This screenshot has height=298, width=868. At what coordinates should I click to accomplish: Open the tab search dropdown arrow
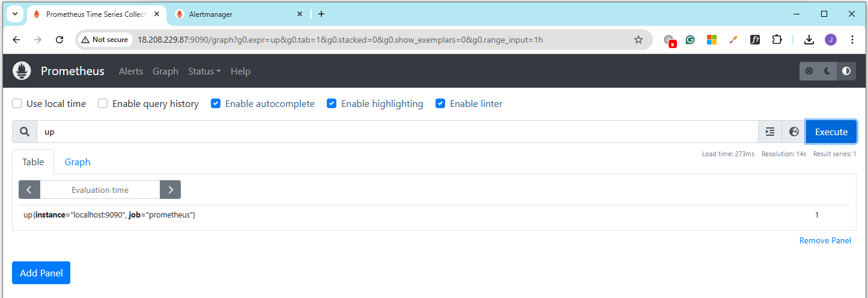click(14, 14)
